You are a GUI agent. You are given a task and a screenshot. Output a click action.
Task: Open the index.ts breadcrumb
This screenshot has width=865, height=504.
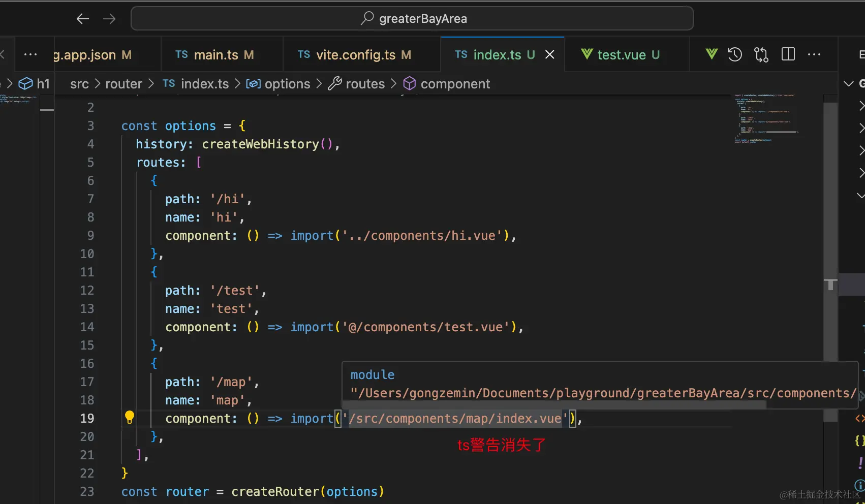(x=196, y=84)
